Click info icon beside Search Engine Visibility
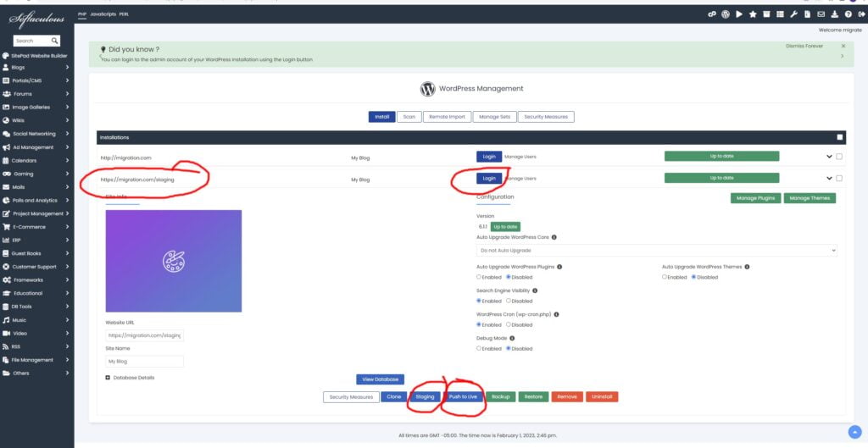This screenshot has height=448, width=868. (535, 290)
